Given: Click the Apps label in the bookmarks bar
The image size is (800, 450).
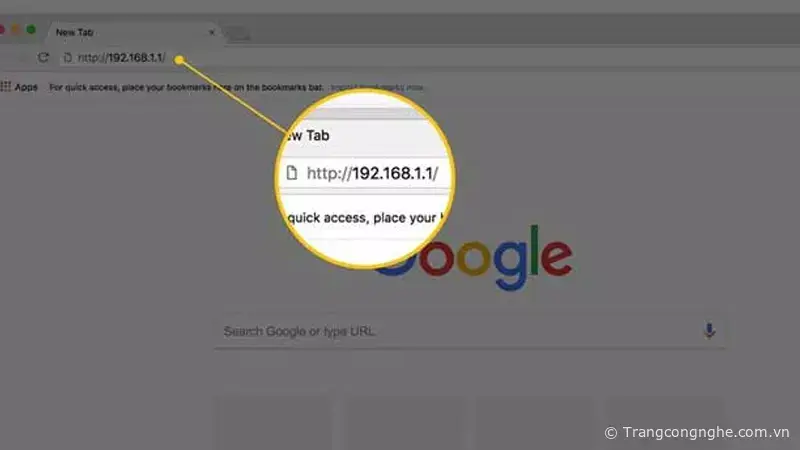Looking at the screenshot, I should (x=26, y=87).
